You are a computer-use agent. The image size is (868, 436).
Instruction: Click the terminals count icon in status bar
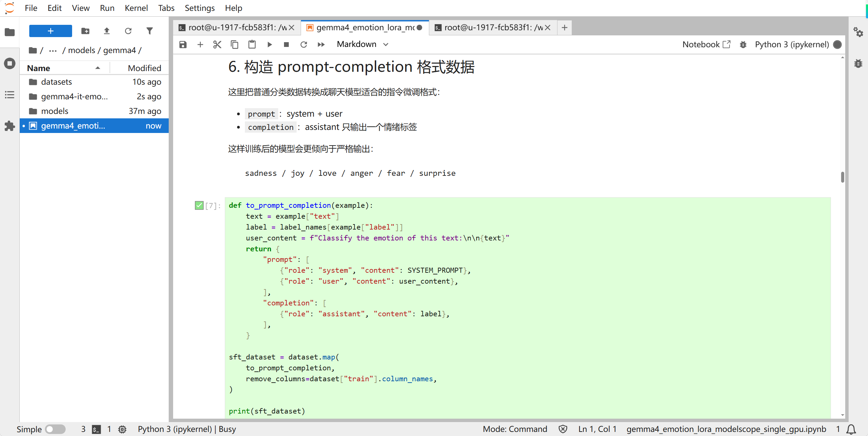tap(97, 429)
